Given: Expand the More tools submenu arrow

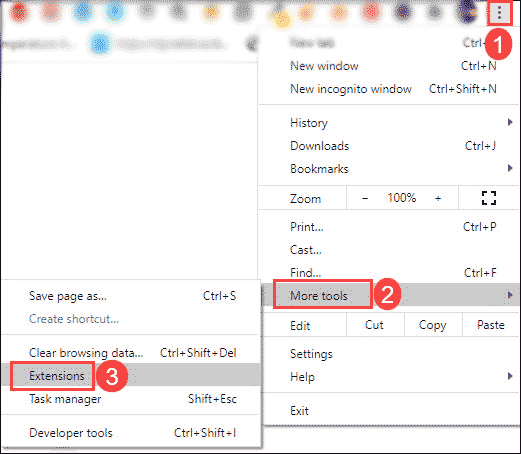Looking at the screenshot, I should click(510, 295).
